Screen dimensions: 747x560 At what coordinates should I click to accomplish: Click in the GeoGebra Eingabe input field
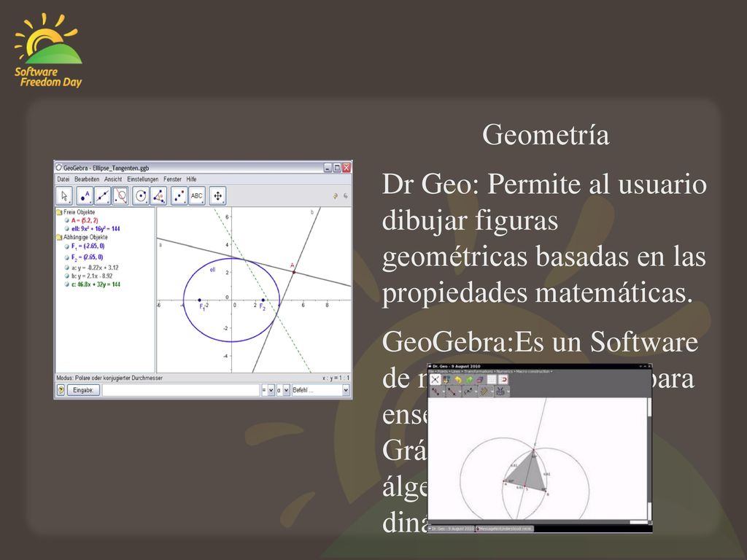point(181,390)
